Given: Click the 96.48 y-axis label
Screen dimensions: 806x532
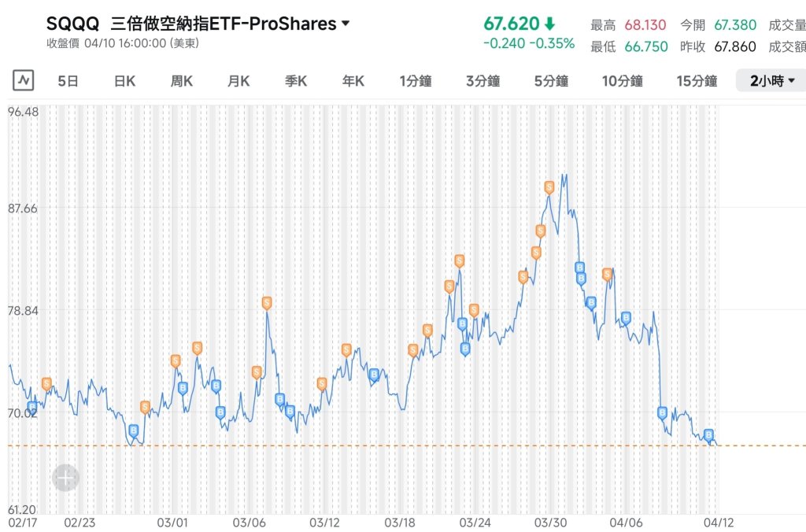Looking at the screenshot, I should 23,112.
